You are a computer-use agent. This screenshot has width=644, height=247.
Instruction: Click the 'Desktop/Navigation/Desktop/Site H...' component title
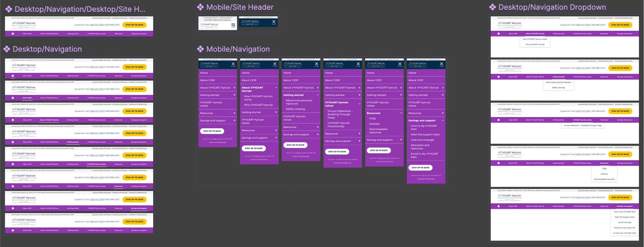[x=80, y=9]
